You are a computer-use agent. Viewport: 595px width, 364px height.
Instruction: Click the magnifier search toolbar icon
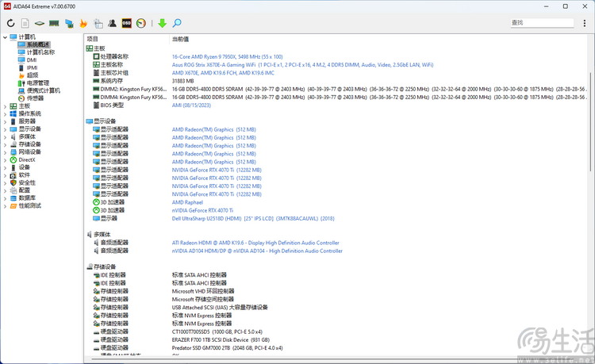point(177,24)
